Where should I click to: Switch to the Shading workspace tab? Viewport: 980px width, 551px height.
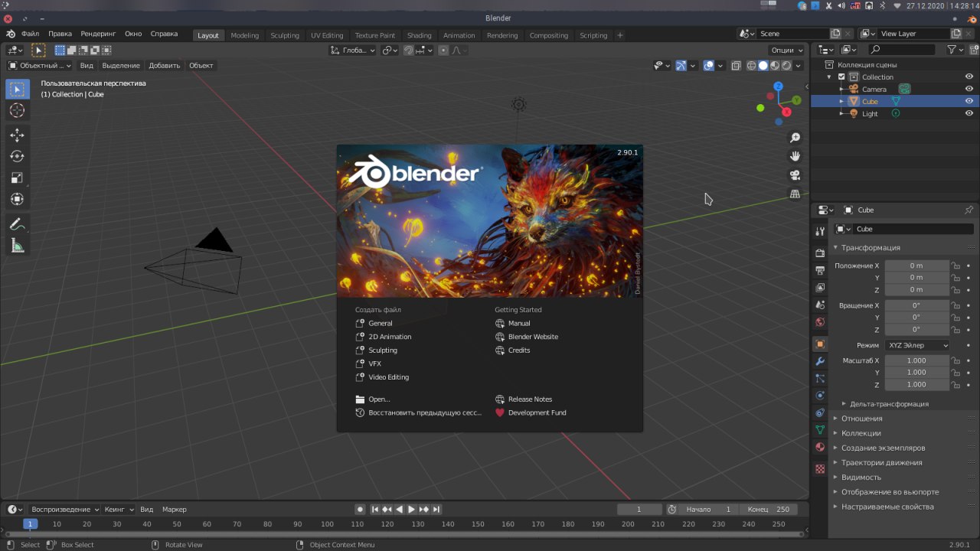(419, 35)
